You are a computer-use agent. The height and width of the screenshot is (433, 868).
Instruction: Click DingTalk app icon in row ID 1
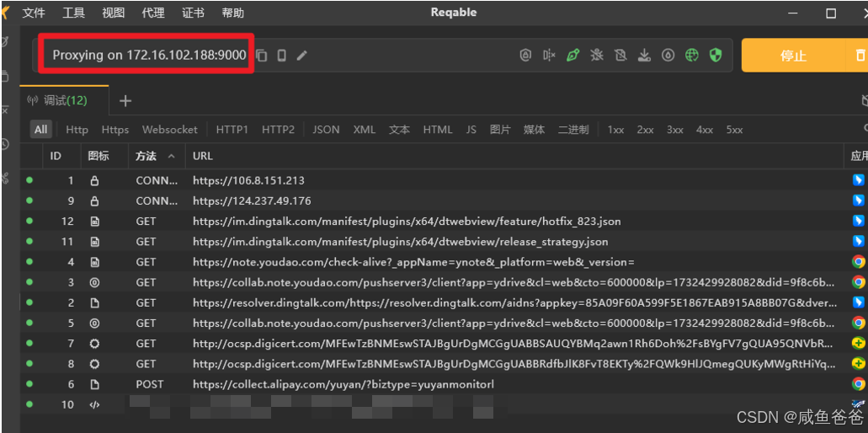[859, 180]
